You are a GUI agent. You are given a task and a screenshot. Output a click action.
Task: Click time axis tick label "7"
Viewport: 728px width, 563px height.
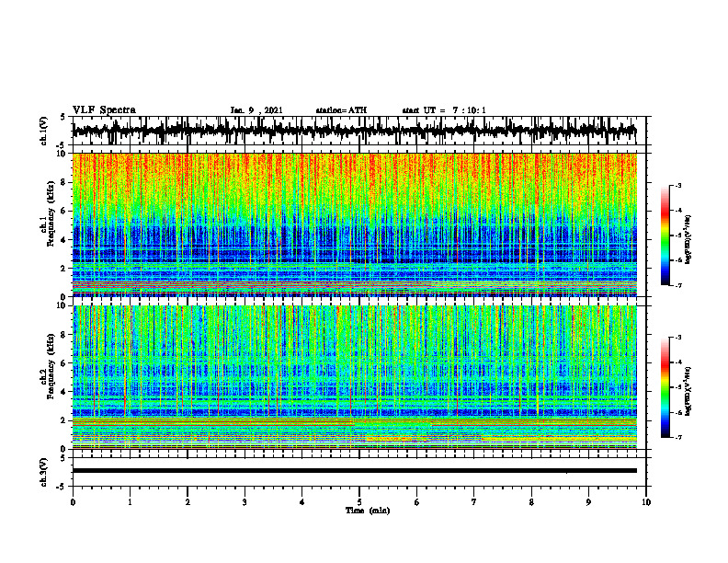[x=474, y=502]
